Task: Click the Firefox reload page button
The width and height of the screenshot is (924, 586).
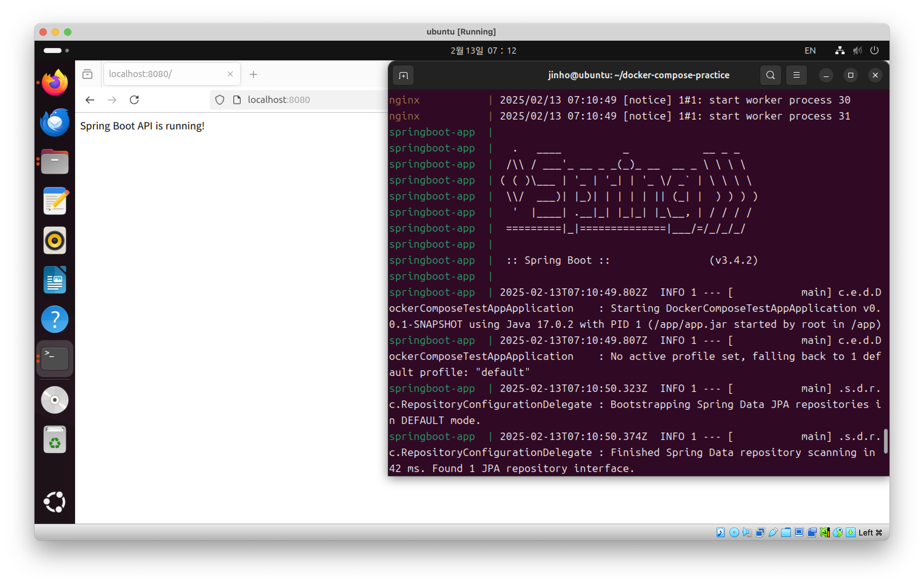Action: click(134, 100)
